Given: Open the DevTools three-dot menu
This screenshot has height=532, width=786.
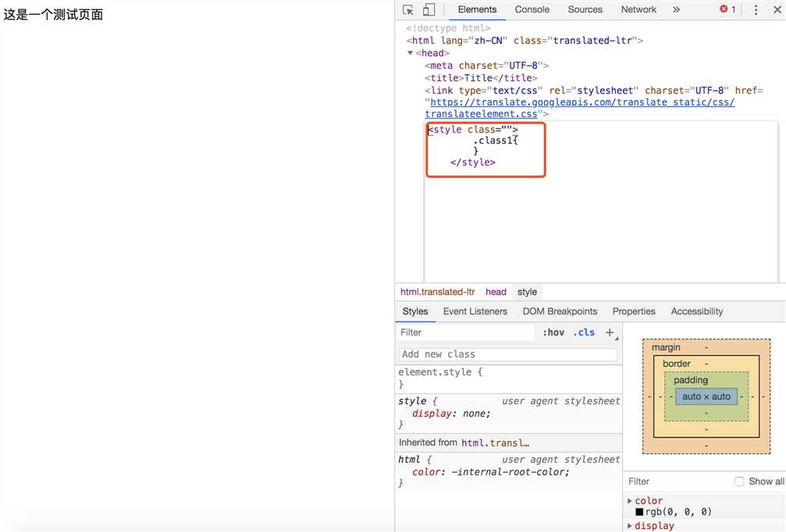Looking at the screenshot, I should 756,9.
